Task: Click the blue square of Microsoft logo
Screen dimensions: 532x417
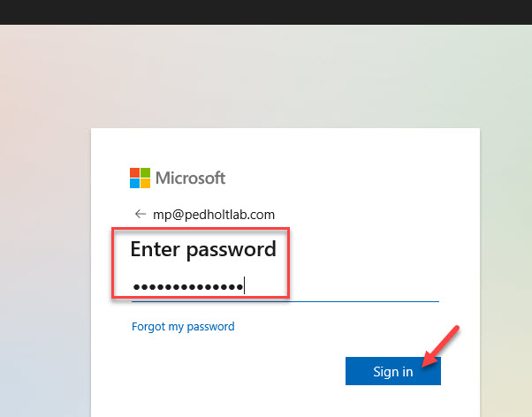Action: point(134,183)
